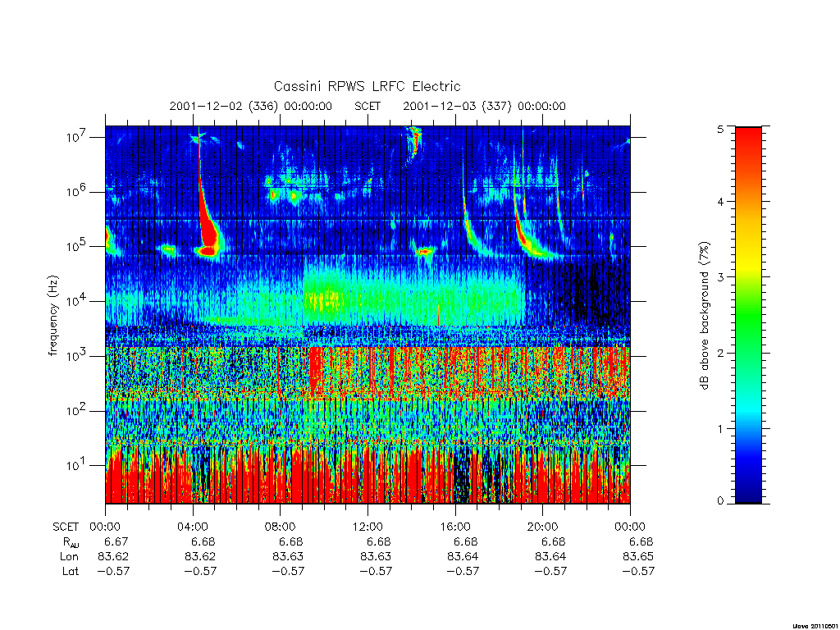Click the 10^5 frequency tick label
Image resolution: width=840 pixels, height=630 pixels.
76,246
